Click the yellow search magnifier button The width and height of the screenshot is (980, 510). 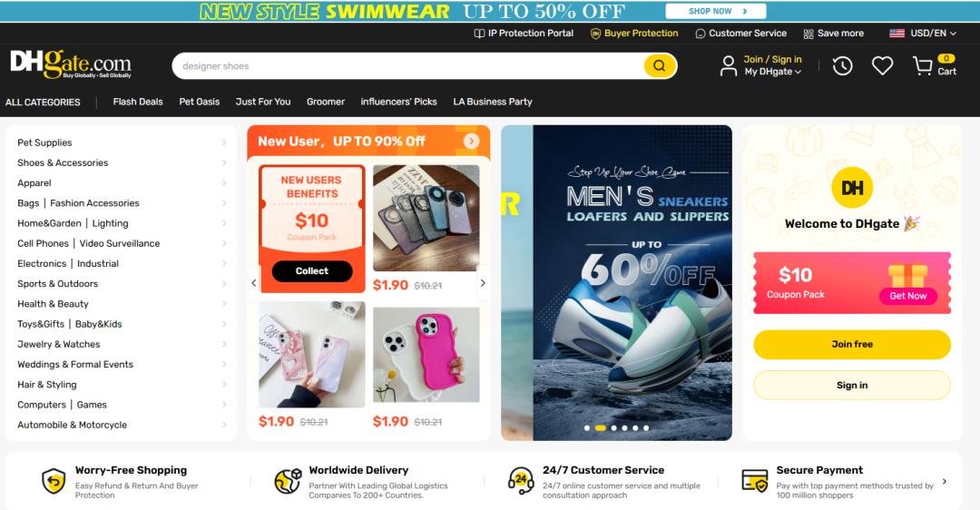660,65
